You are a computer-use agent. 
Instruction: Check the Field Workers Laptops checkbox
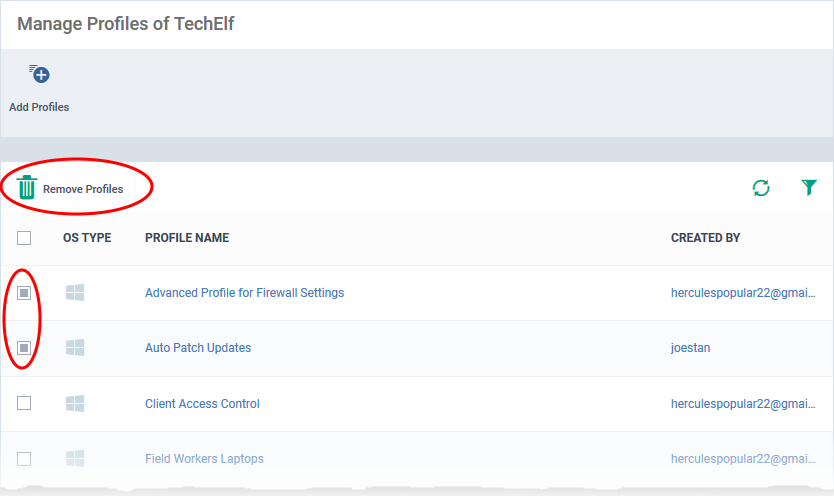point(24,459)
